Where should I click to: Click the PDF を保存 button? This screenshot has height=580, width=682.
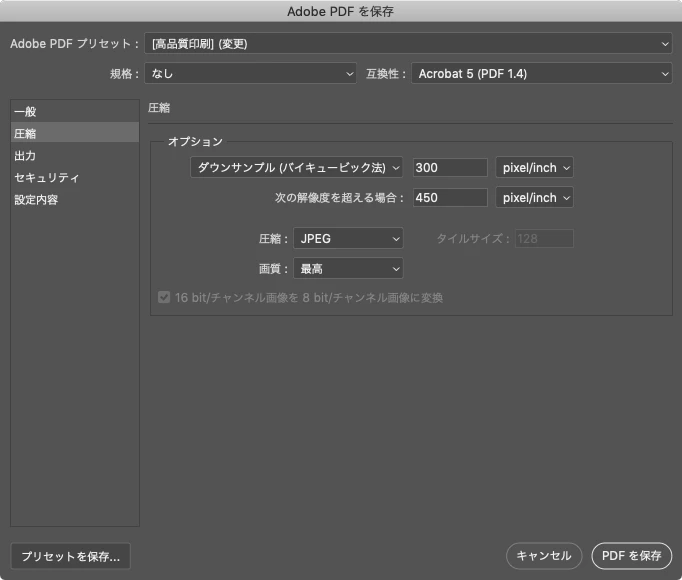(632, 556)
